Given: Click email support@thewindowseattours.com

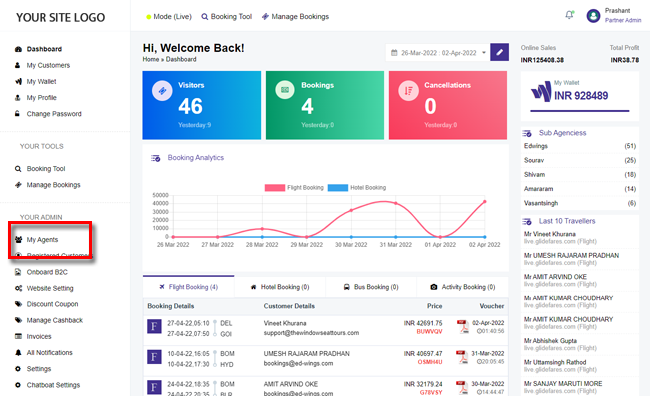Looking at the screenshot, I should [x=311, y=333].
